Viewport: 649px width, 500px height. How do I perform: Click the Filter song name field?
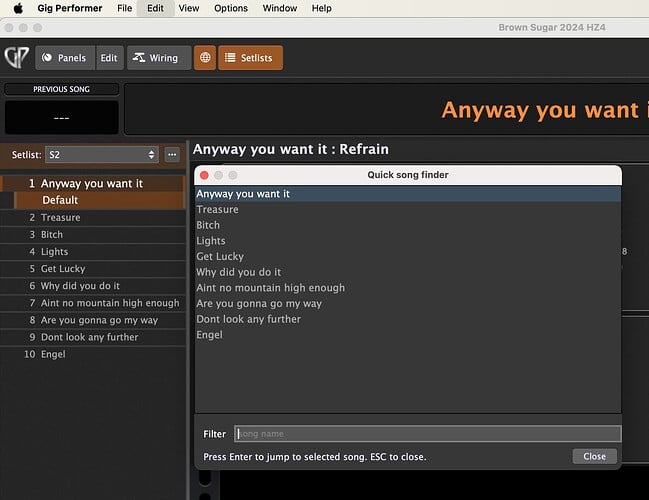pyautogui.click(x=427, y=434)
